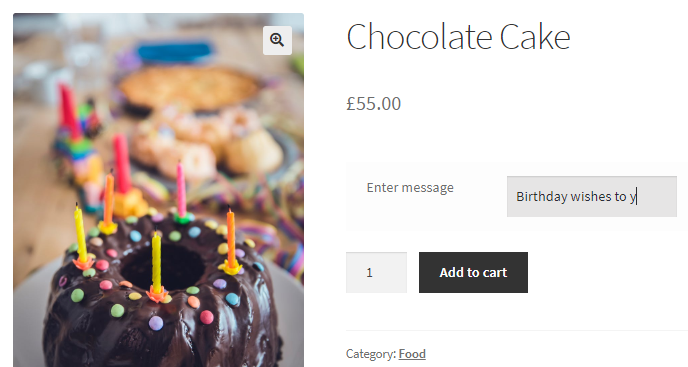688x367 pixels.
Task: Click the center hole of the bundt cake
Action: point(165,268)
